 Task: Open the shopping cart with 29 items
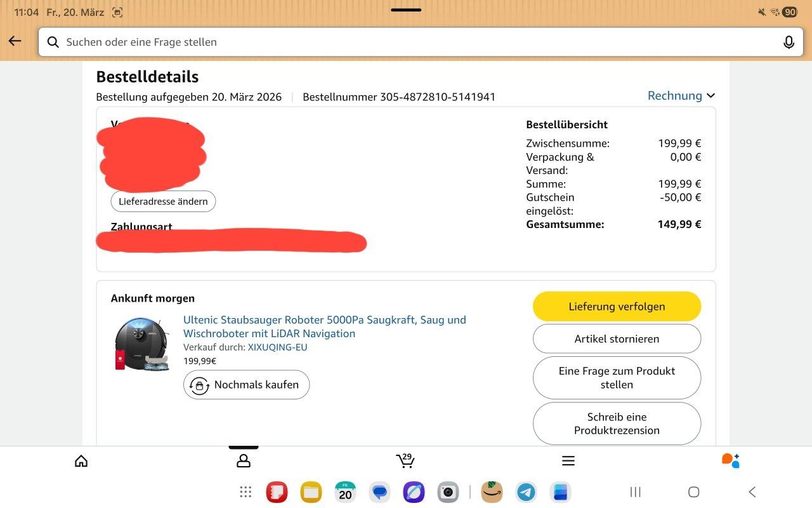pyautogui.click(x=405, y=460)
